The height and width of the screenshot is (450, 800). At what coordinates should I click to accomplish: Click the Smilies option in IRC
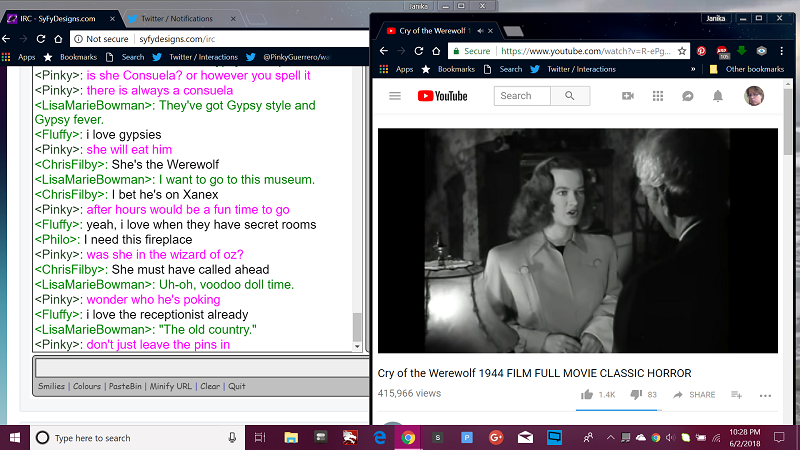tap(52, 386)
